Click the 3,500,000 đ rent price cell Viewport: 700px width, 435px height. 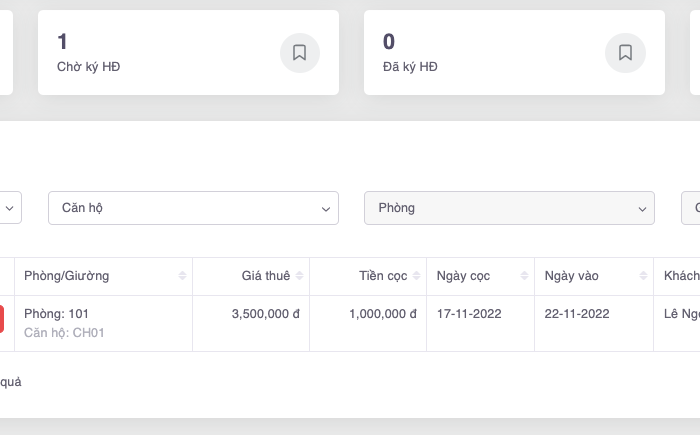265,314
